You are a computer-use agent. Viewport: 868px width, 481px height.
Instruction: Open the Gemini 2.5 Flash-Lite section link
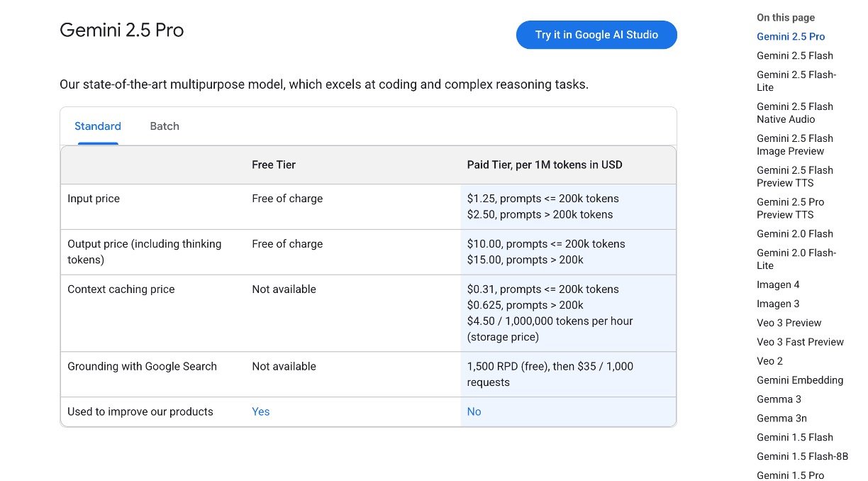[x=796, y=81]
